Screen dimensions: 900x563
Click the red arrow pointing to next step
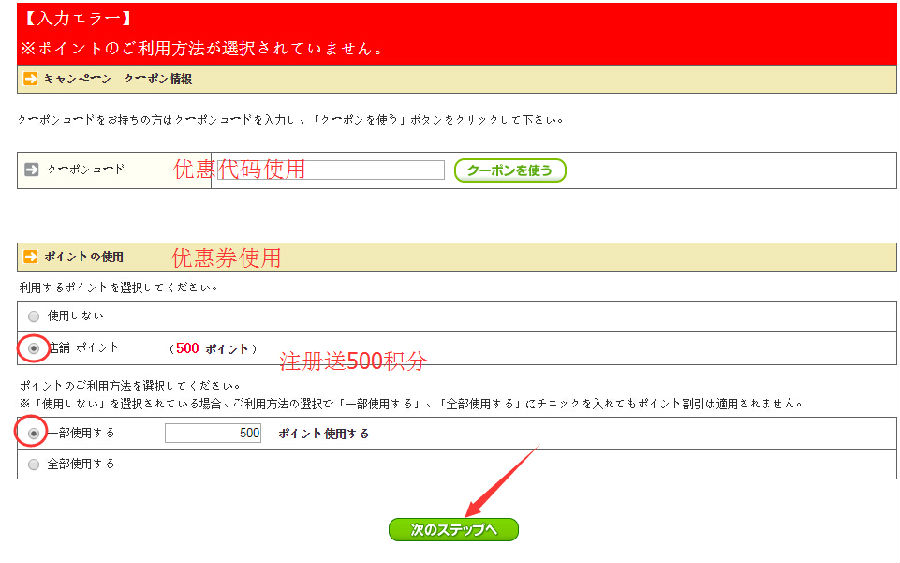(500, 480)
